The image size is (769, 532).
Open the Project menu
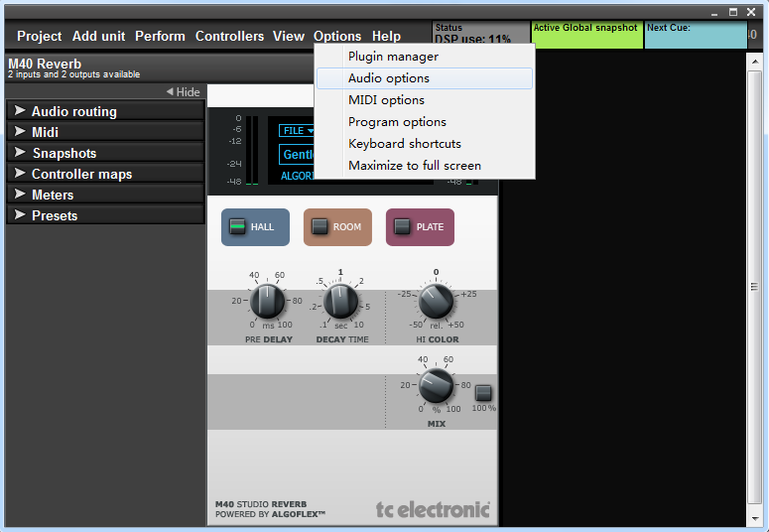click(40, 36)
